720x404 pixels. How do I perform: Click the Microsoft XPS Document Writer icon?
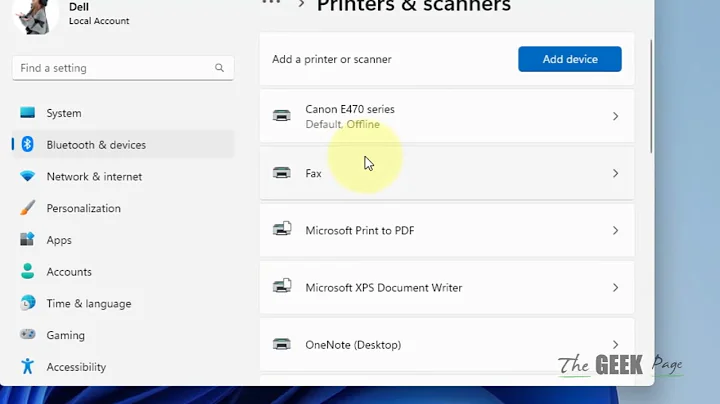(282, 286)
